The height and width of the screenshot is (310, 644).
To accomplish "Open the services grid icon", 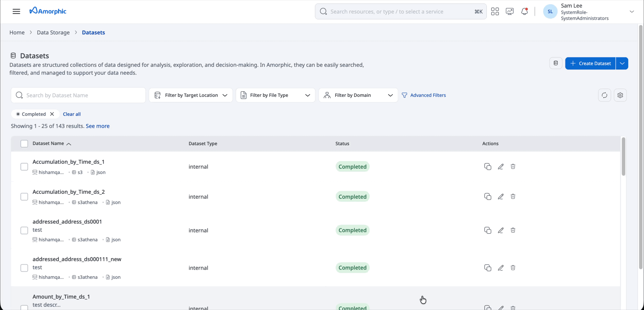I will (495, 12).
